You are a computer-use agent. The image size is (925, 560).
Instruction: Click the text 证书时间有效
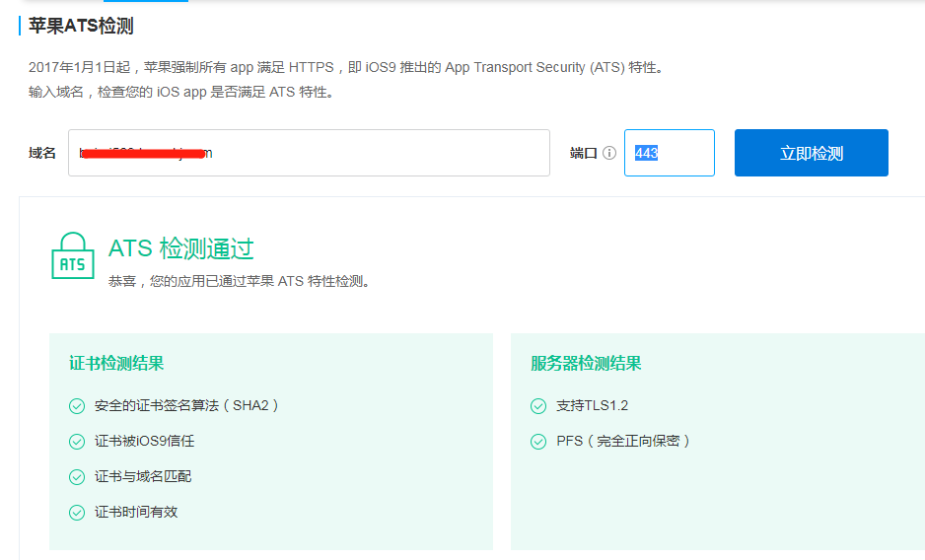[x=136, y=512]
